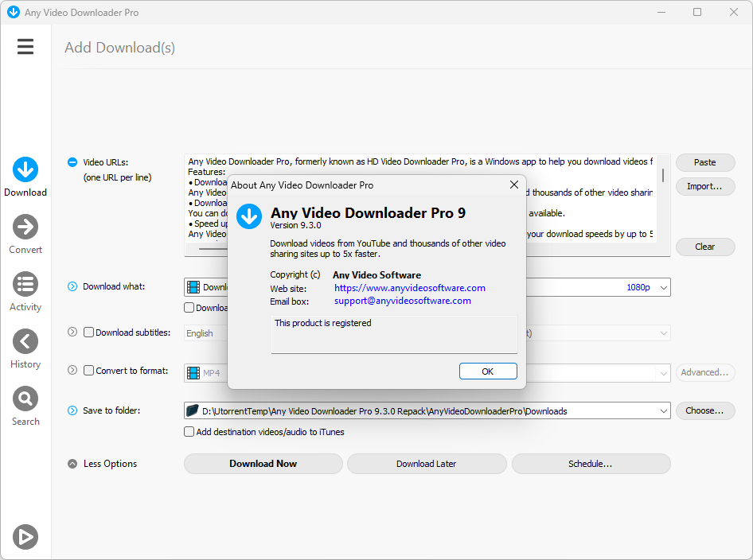Collapse options with Less Options
Image resolution: width=753 pixels, height=560 pixels.
103,464
